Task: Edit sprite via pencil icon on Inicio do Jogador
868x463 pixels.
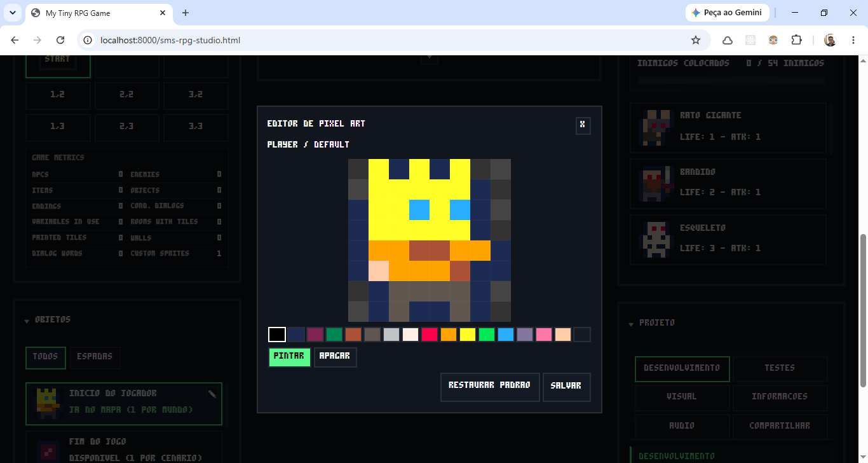Action: tap(212, 394)
